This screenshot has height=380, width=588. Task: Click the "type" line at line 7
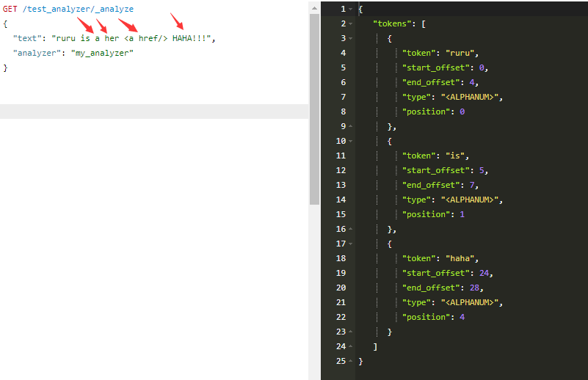(452, 97)
